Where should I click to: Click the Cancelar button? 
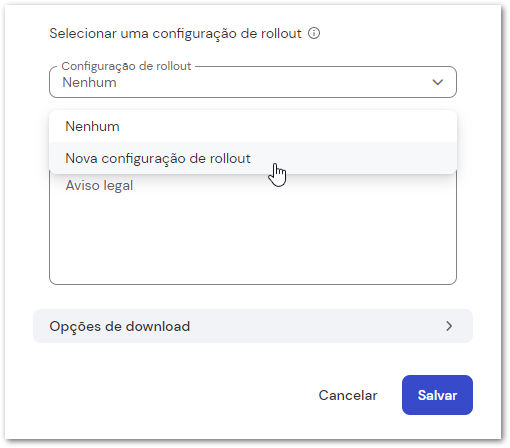(348, 395)
